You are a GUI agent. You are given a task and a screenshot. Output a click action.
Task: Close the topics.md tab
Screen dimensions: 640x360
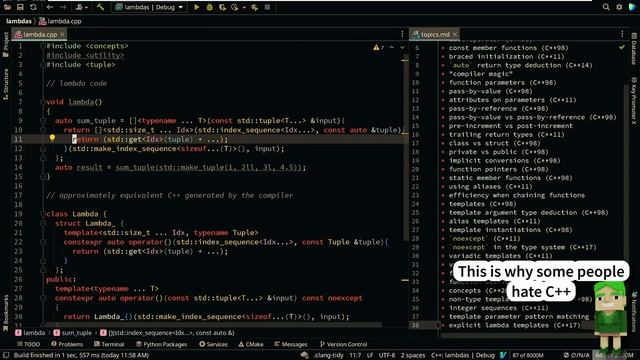tap(455, 34)
